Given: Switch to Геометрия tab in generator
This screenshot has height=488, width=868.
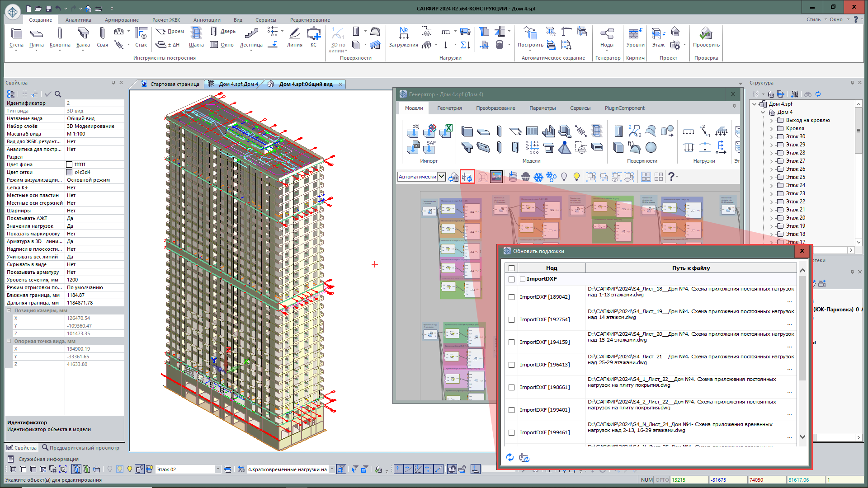Looking at the screenshot, I should coord(449,108).
